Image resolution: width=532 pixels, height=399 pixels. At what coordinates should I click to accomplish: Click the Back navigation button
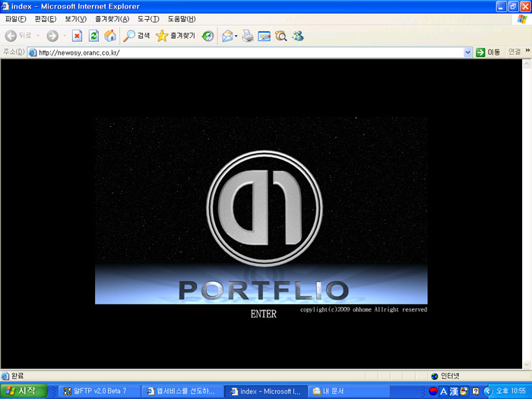pyautogui.click(x=18, y=36)
